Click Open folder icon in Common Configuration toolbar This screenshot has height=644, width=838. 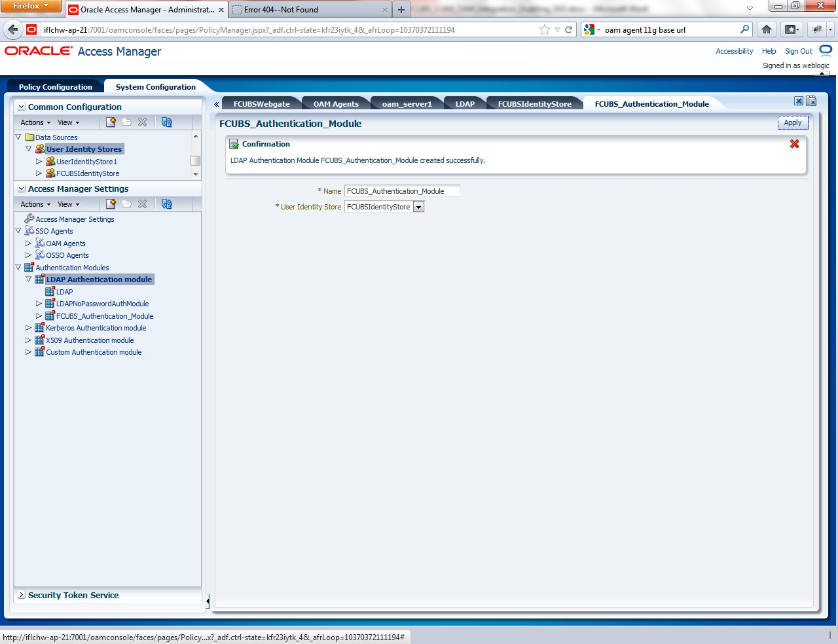click(x=126, y=122)
